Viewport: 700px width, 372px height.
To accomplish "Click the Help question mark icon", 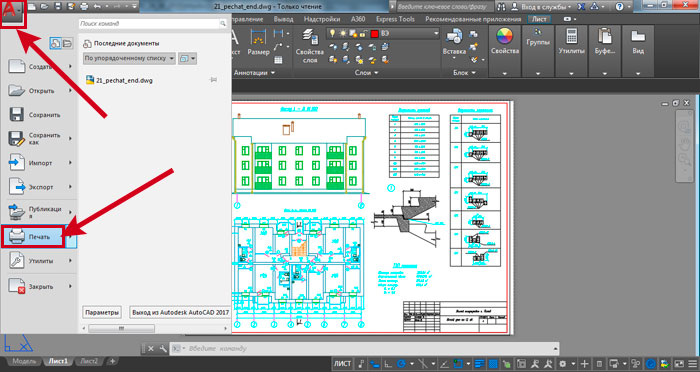I will coord(619,7).
